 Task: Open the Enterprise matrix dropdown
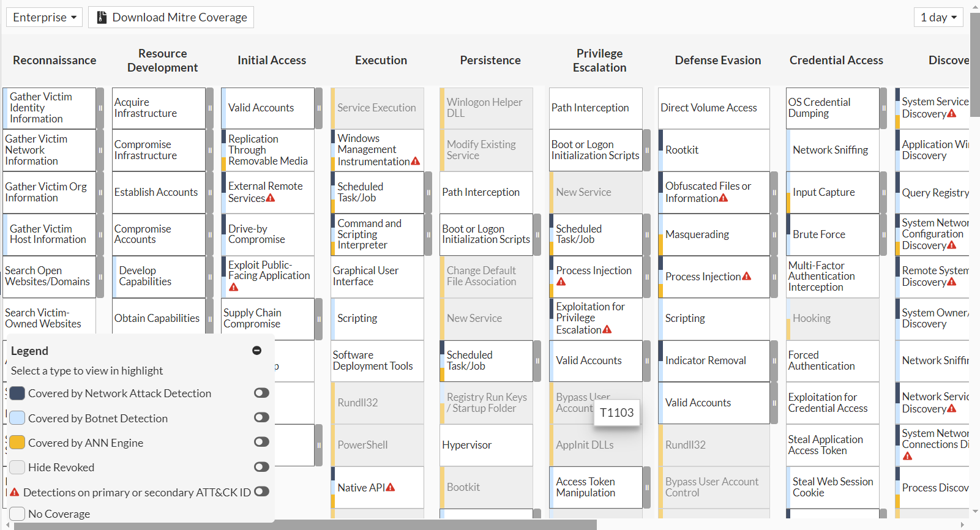coord(45,17)
